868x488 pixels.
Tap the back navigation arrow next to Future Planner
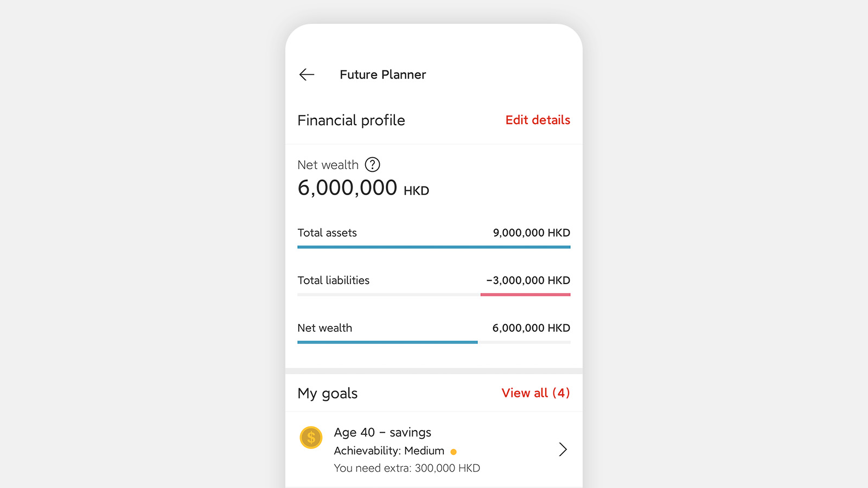click(x=307, y=75)
